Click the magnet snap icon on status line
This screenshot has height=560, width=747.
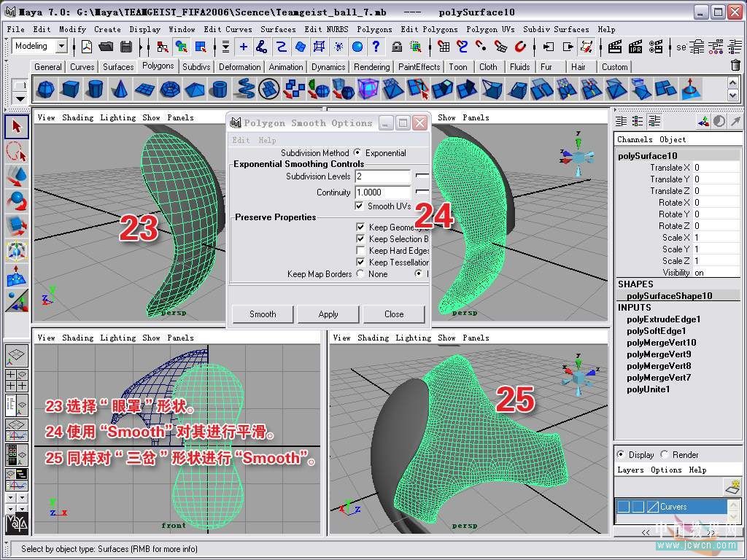[519, 47]
